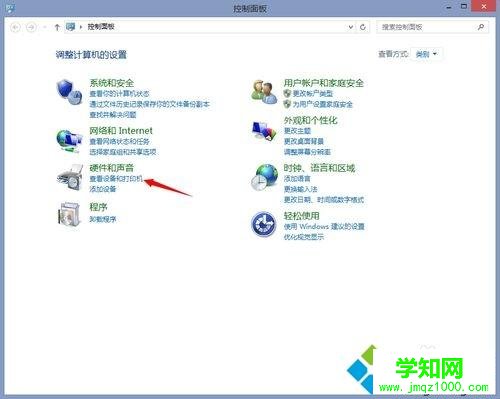
Task: Click the title bar control panel icon
Action: point(10,8)
